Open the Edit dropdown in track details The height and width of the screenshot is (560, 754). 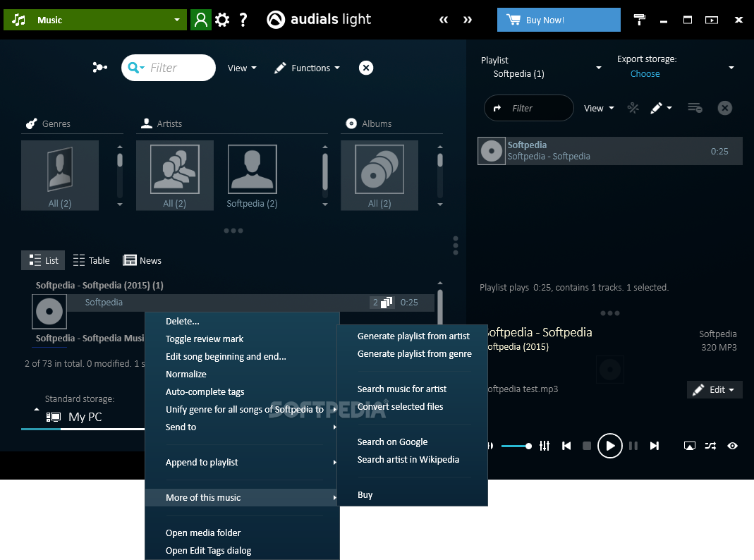pos(714,389)
